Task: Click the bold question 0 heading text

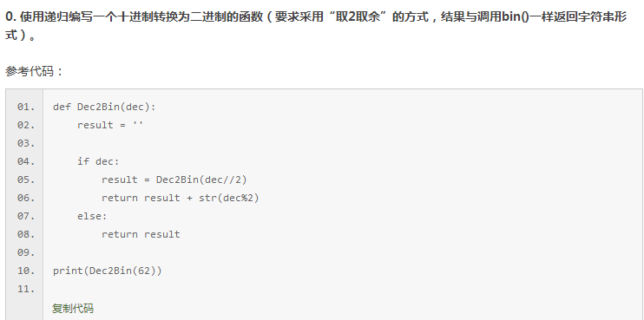Action: 316,27
